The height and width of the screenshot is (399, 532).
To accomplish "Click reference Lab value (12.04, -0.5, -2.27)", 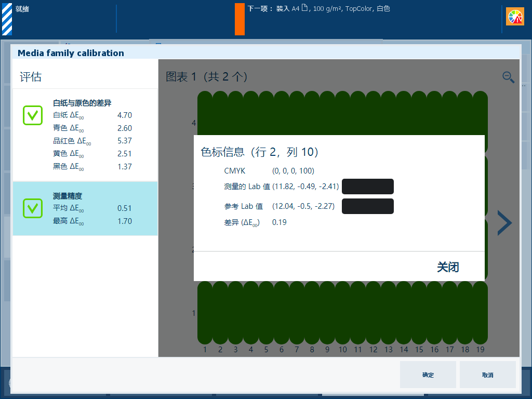I will click(x=303, y=206).
